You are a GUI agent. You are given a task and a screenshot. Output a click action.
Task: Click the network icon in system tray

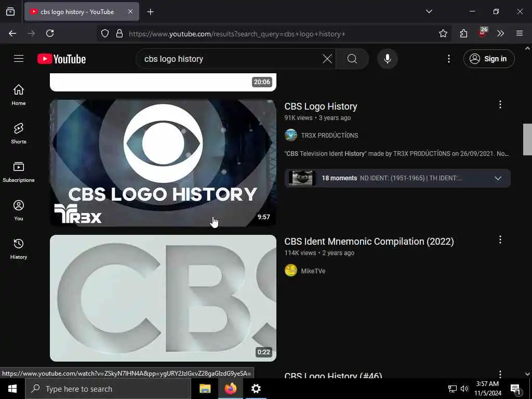pos(452,389)
